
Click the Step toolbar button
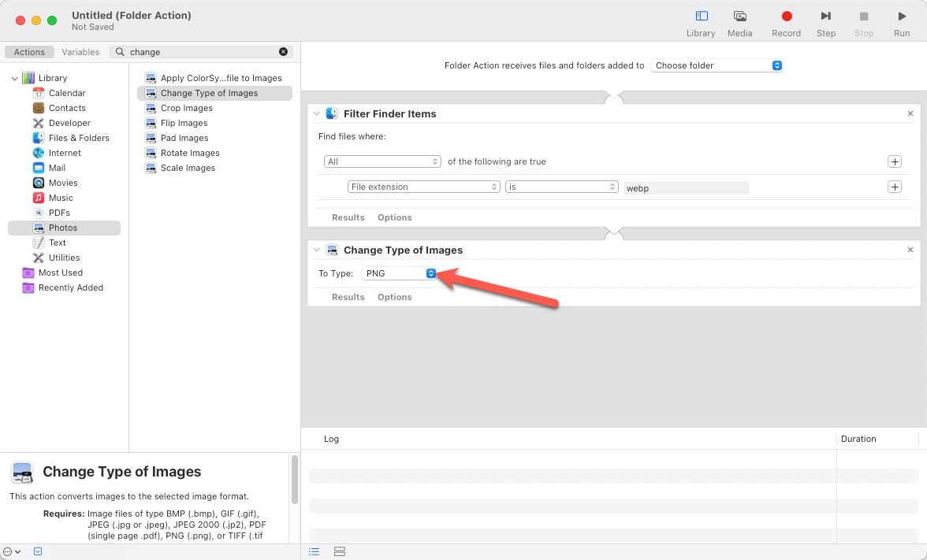[x=826, y=24]
